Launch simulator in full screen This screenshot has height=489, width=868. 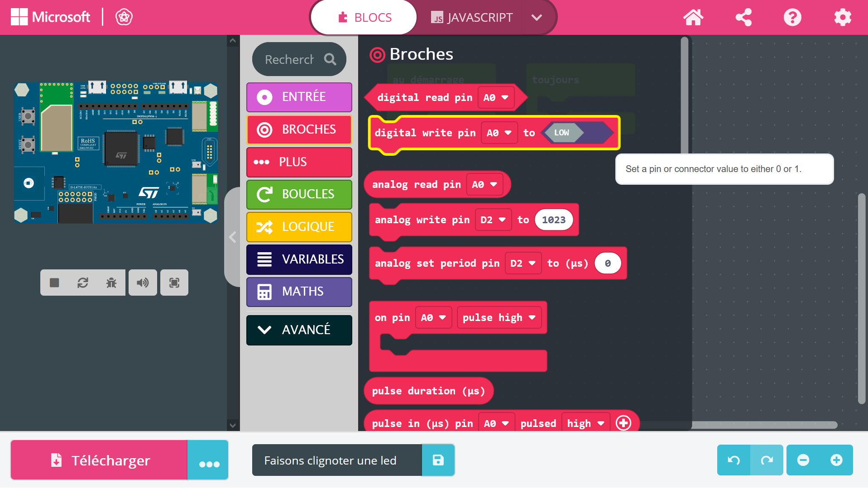tap(174, 283)
